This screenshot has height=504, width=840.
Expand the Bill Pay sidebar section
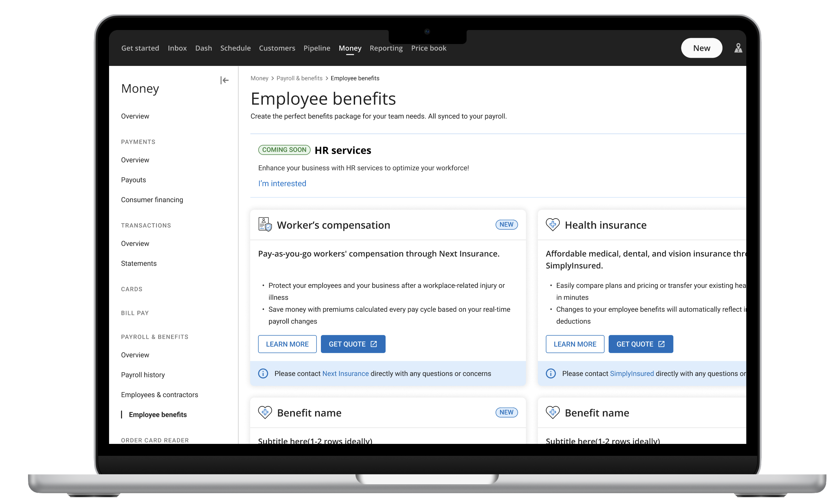[x=135, y=313]
